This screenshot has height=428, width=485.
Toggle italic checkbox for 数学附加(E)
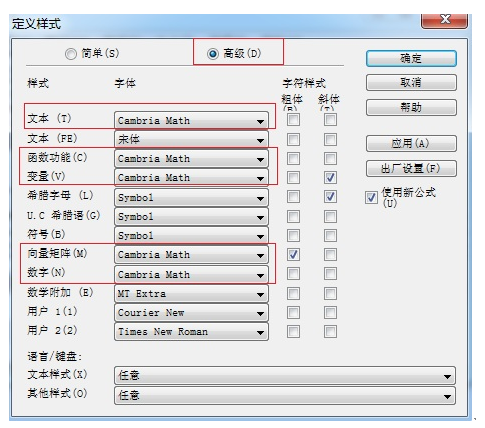point(330,294)
